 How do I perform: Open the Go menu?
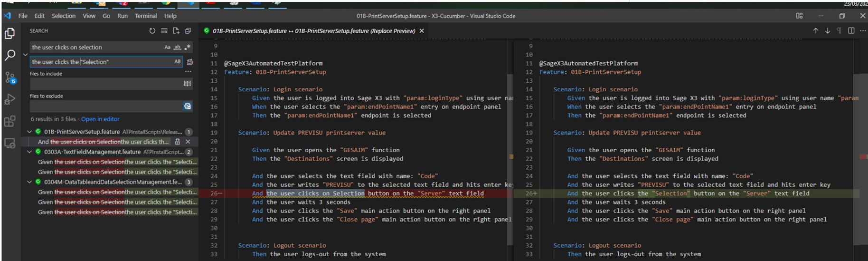coord(106,16)
